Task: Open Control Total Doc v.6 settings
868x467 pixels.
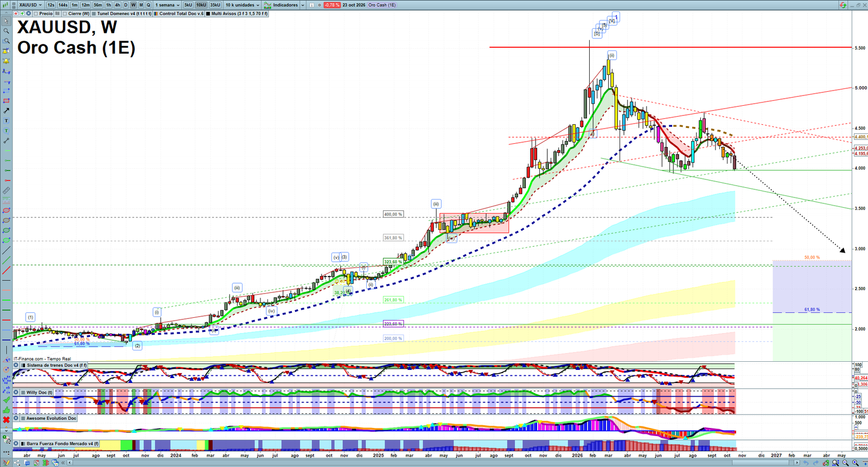Action: (x=178, y=14)
